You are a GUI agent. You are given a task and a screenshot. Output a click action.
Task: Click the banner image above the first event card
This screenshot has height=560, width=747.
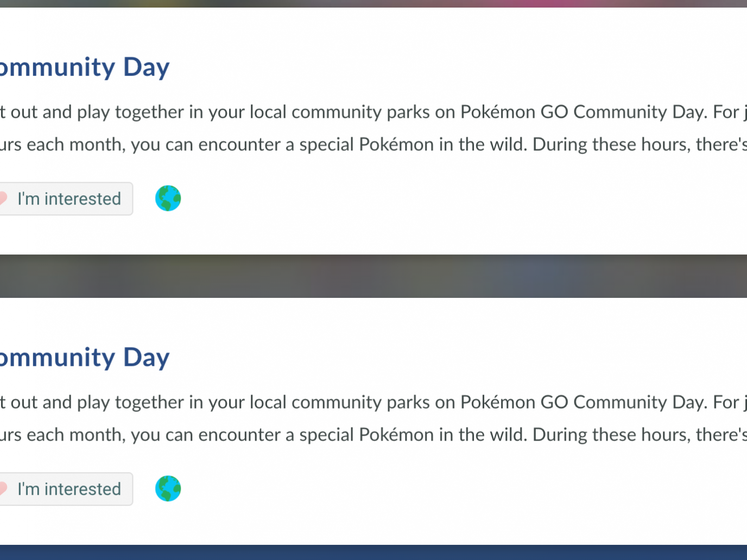tap(373, 3)
